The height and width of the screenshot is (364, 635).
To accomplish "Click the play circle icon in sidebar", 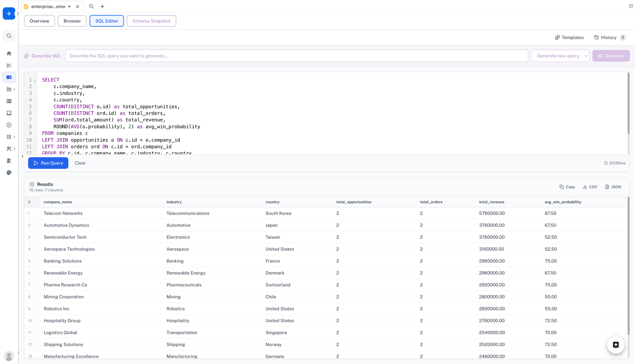I will [x=9, y=125].
